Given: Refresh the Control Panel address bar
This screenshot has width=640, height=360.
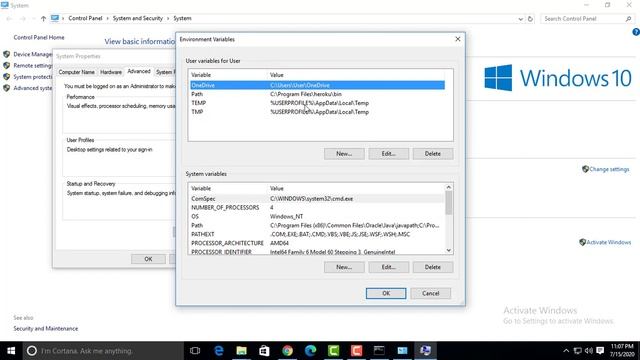Looking at the screenshot, I should click(x=530, y=19).
